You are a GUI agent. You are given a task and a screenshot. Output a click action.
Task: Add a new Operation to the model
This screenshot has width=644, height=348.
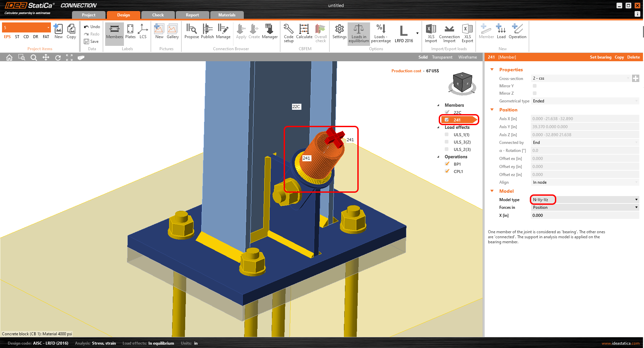517,33
